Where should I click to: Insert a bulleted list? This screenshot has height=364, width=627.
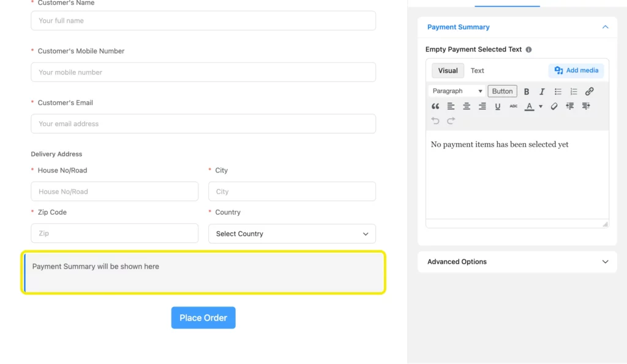pos(558,92)
